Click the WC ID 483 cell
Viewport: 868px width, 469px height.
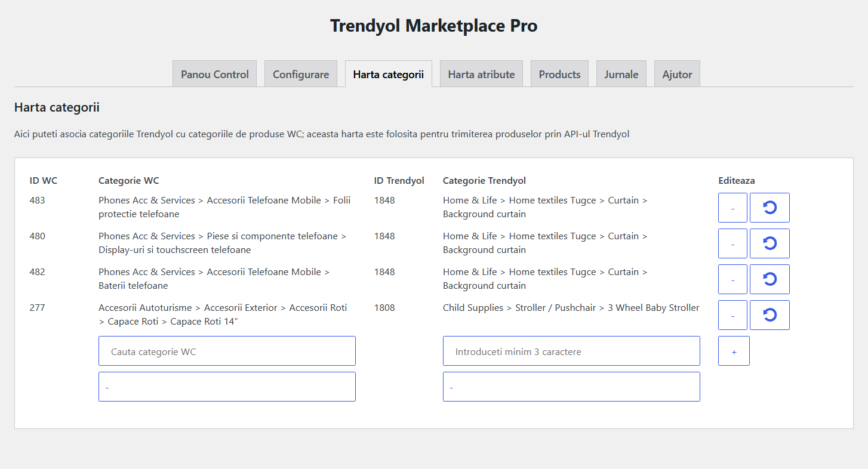[x=37, y=200]
